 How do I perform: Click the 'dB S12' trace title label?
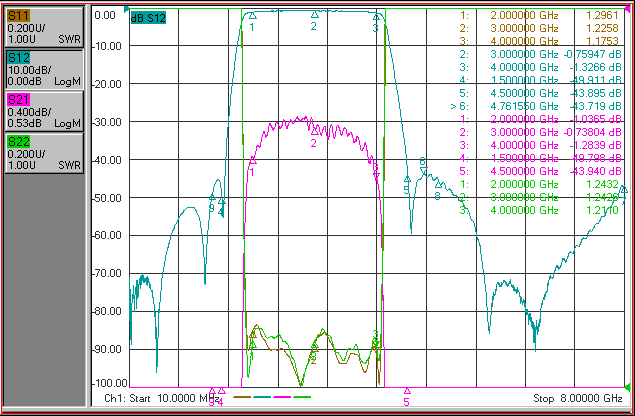(148, 18)
